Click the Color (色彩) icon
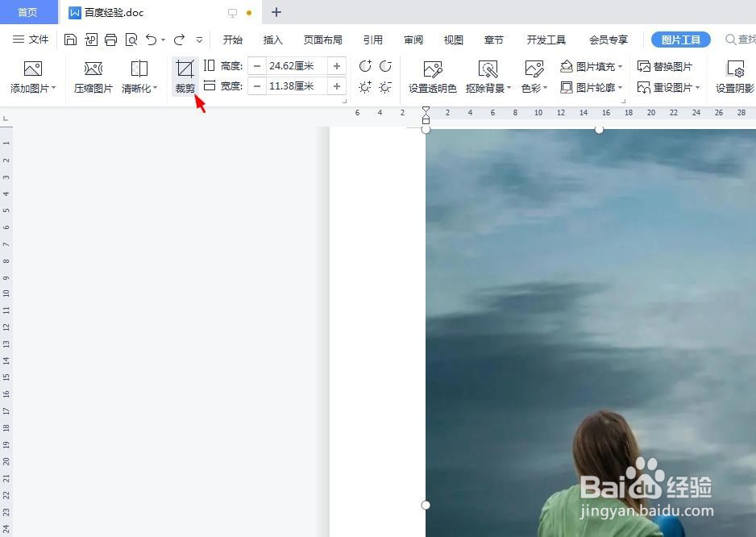756x537 pixels. [x=534, y=69]
